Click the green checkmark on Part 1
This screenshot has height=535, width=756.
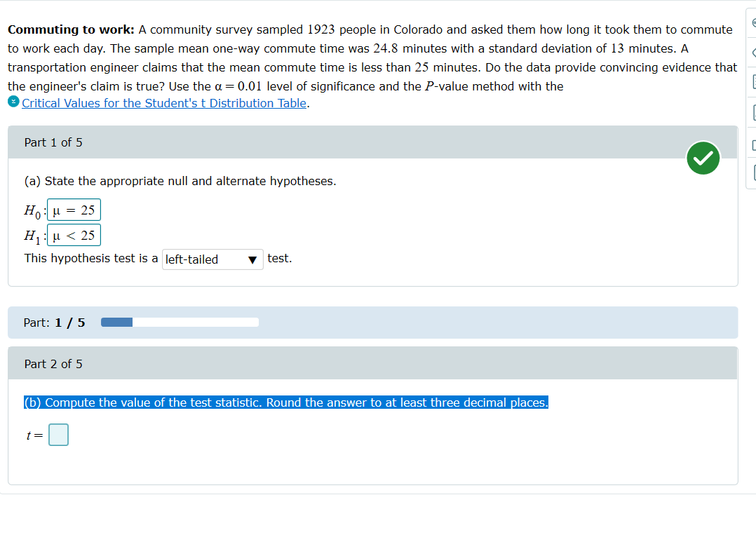703,158
